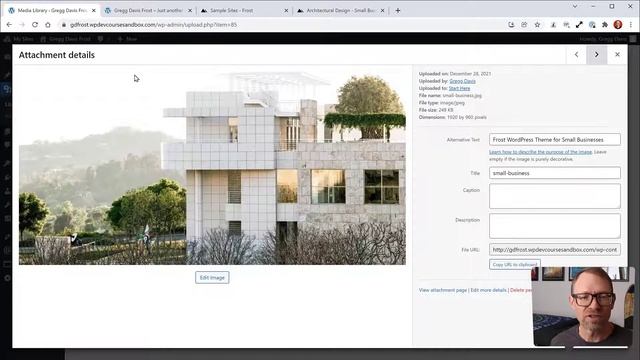Close the Architectural Design tab
640x360 pixels.
click(382, 11)
